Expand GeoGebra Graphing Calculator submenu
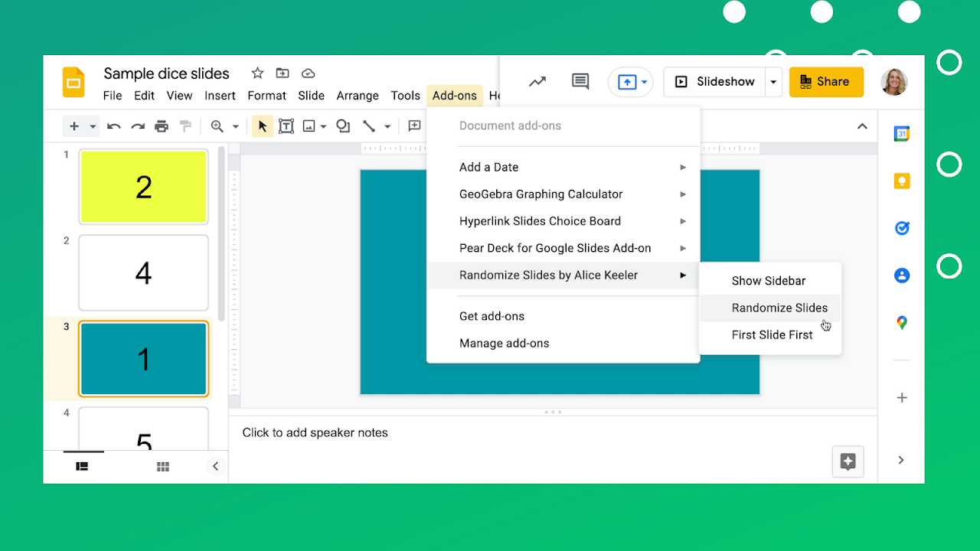 [x=563, y=194]
